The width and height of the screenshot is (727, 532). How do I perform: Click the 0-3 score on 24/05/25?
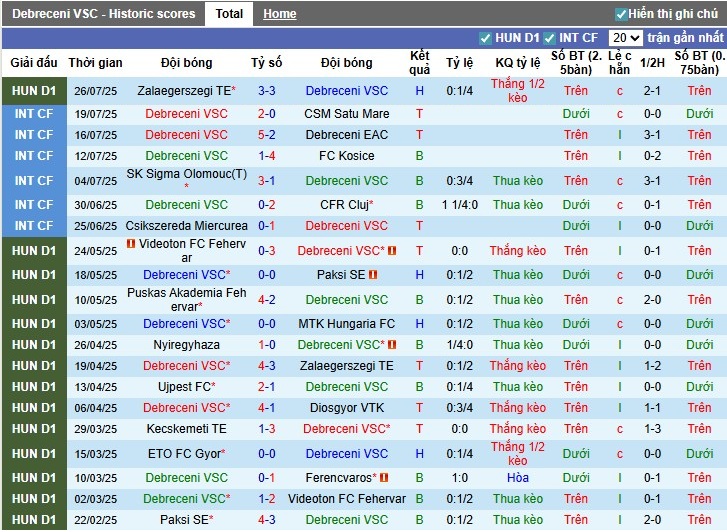point(267,251)
